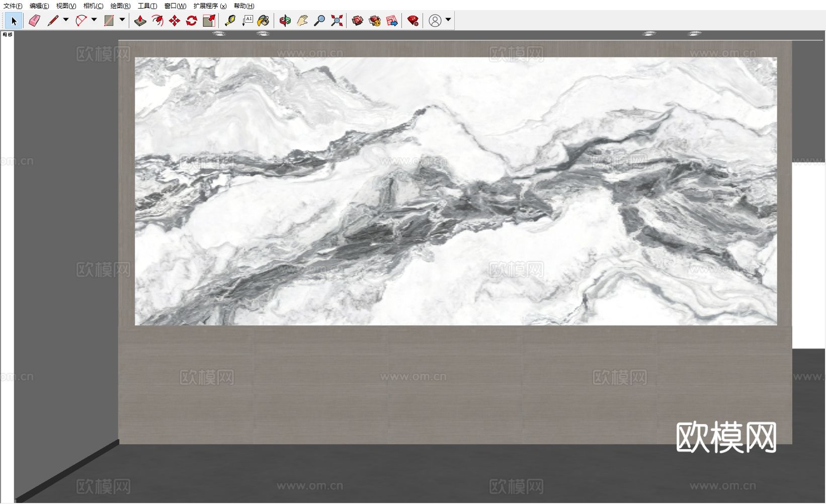This screenshot has width=826, height=504.
Task: Pick the pink Eraser tool
Action: 34,21
